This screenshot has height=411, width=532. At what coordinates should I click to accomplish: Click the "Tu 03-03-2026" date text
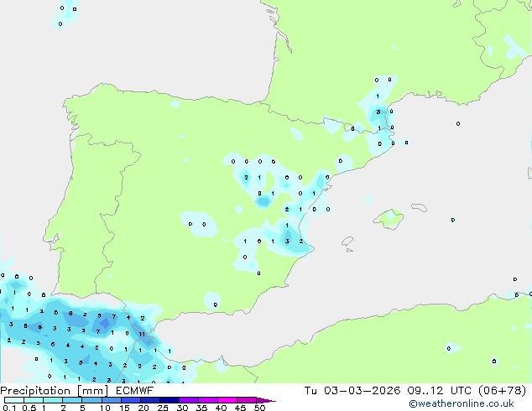pos(352,391)
